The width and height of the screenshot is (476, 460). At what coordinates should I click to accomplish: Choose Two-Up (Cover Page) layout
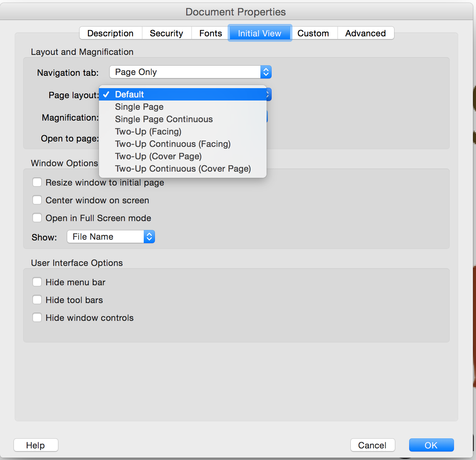point(158,156)
